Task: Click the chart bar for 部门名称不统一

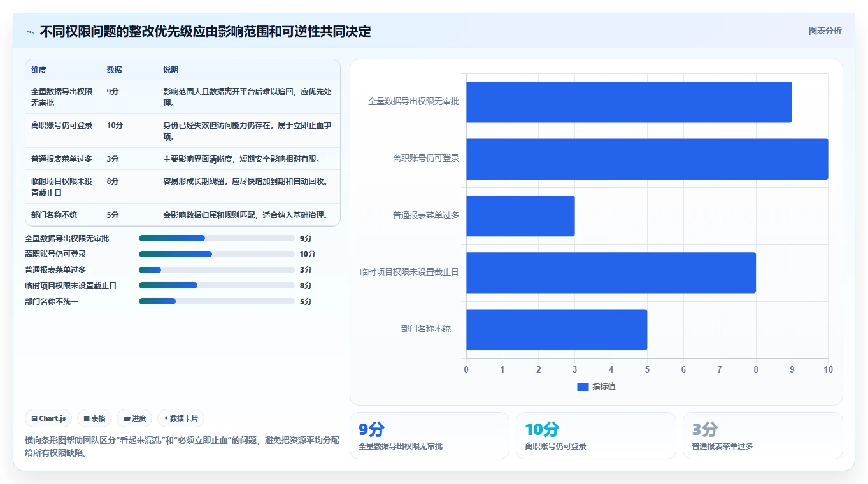Action: (557, 329)
